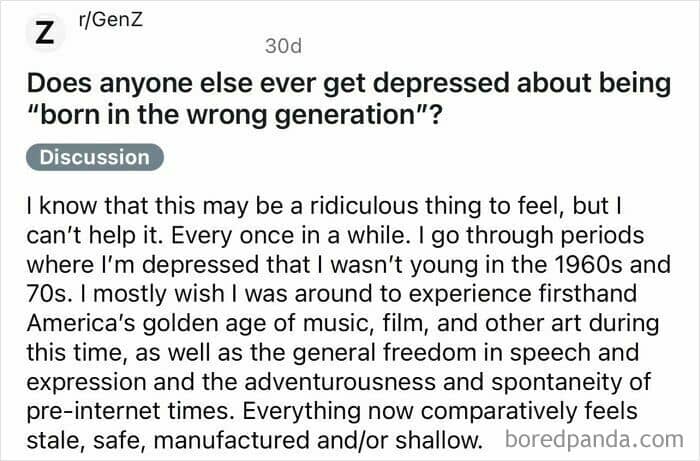The height and width of the screenshot is (461, 700).
Task: Click the word 'adventurousness' in the post
Action: 340,382
